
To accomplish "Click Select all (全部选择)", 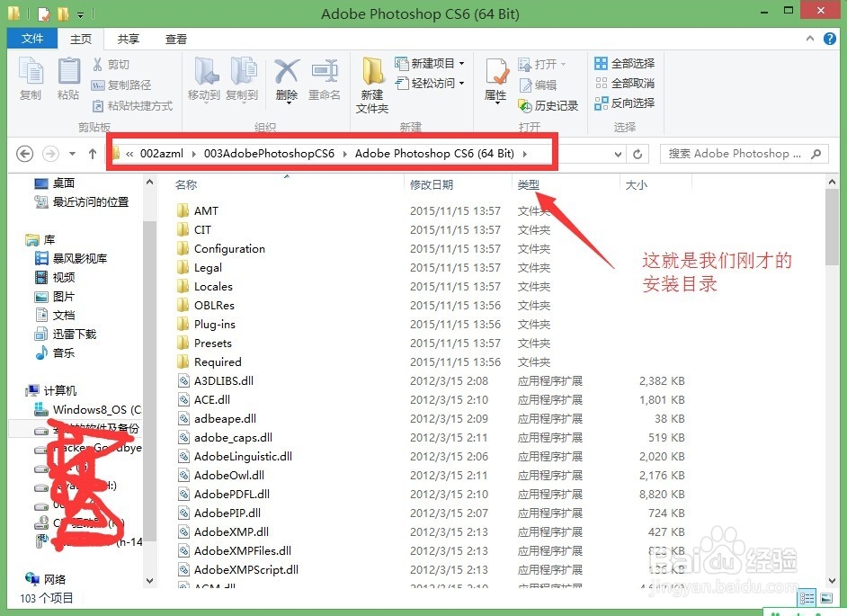I will pyautogui.click(x=624, y=63).
